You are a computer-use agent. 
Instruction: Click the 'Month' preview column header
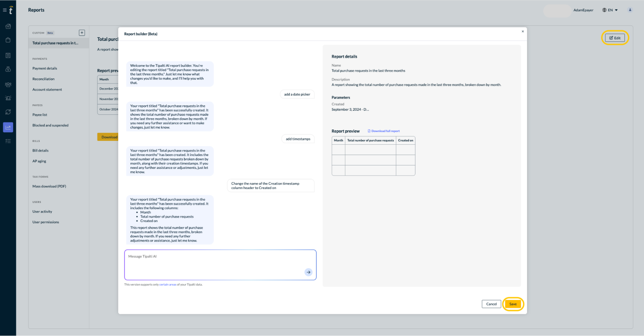(338, 140)
